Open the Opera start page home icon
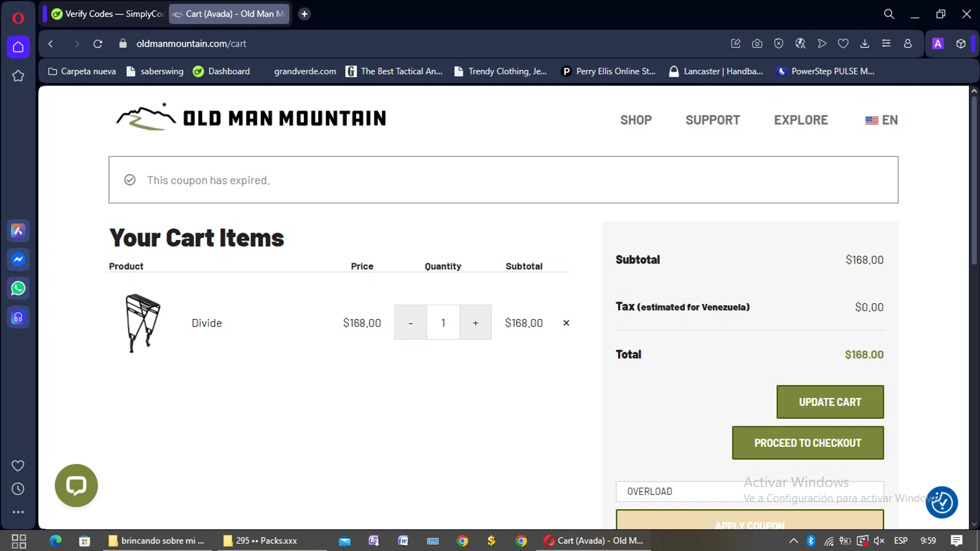This screenshot has height=551, width=980. (18, 47)
